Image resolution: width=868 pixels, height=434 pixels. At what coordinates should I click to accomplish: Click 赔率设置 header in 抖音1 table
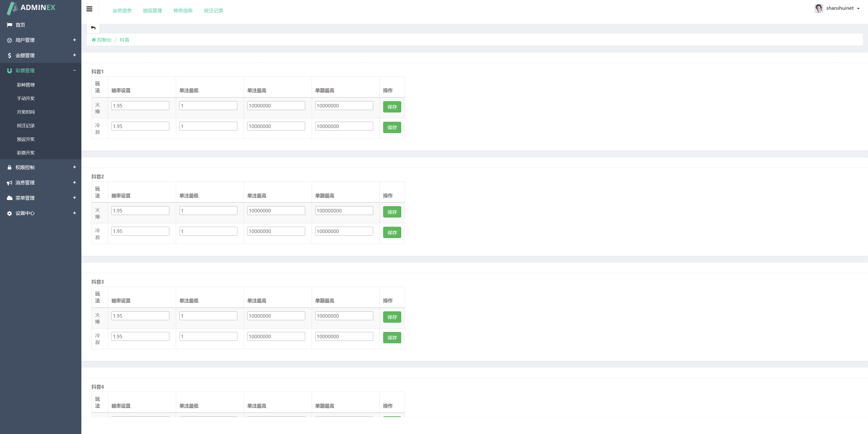click(x=121, y=90)
